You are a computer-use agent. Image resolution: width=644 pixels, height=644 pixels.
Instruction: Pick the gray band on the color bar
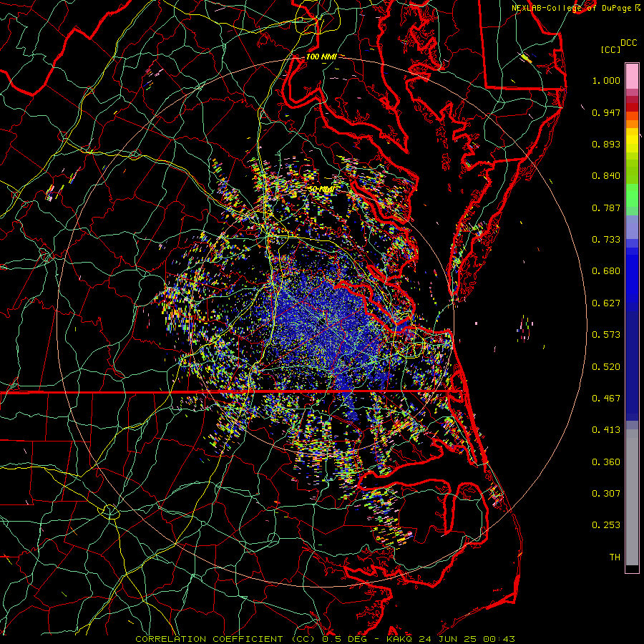[632, 497]
